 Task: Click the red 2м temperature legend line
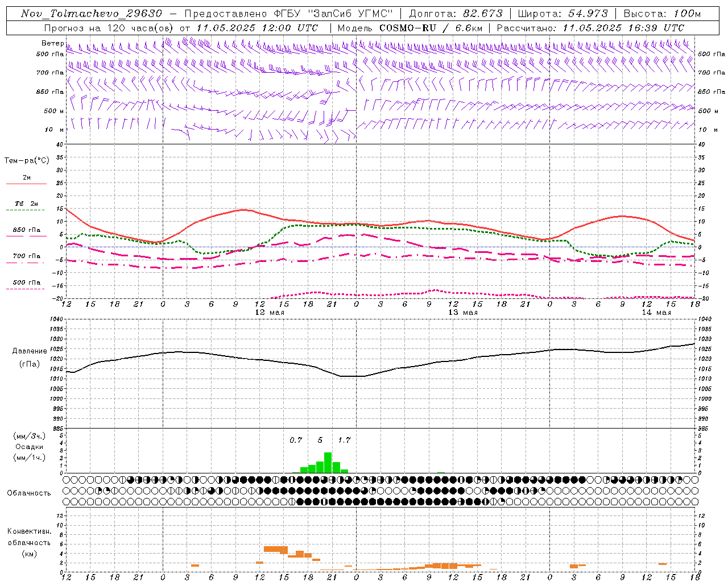(26, 184)
